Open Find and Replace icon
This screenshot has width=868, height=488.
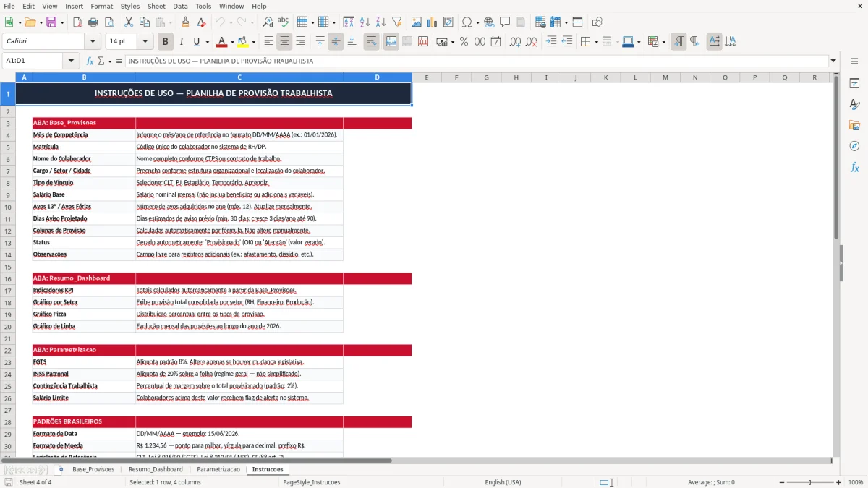(x=268, y=22)
